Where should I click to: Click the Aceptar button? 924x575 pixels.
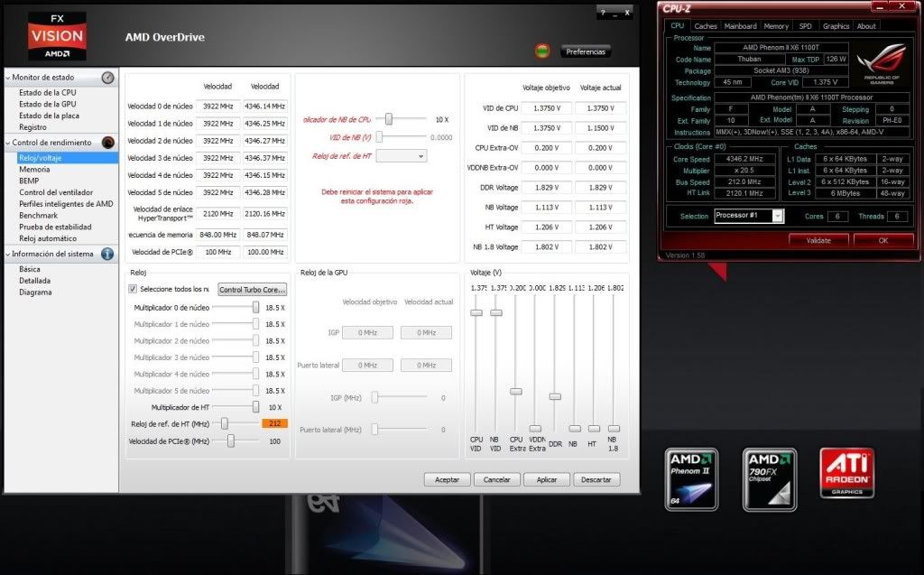point(447,479)
